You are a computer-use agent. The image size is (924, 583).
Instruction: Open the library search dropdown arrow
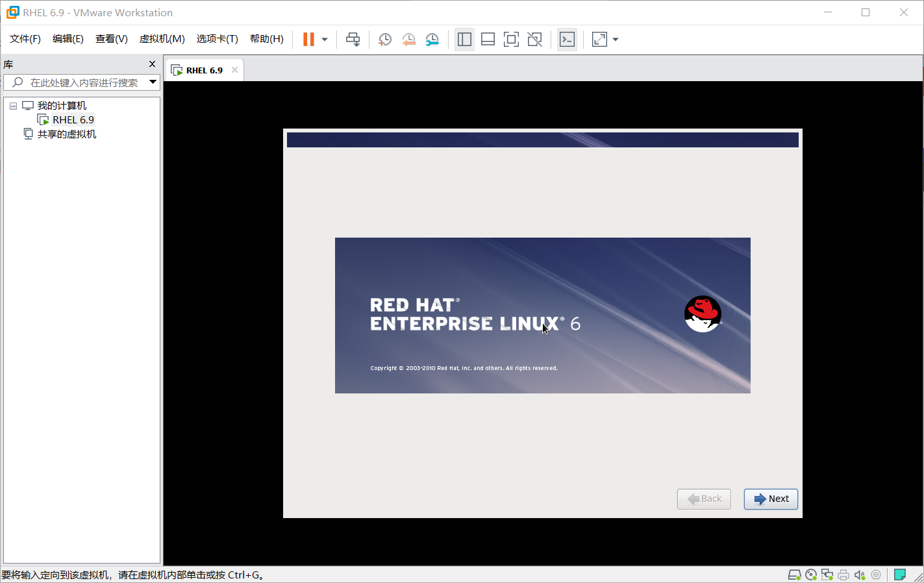click(153, 82)
